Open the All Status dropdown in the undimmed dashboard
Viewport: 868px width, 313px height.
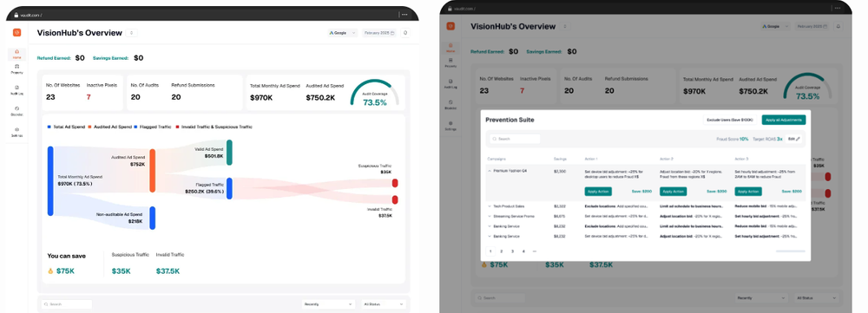click(x=384, y=304)
